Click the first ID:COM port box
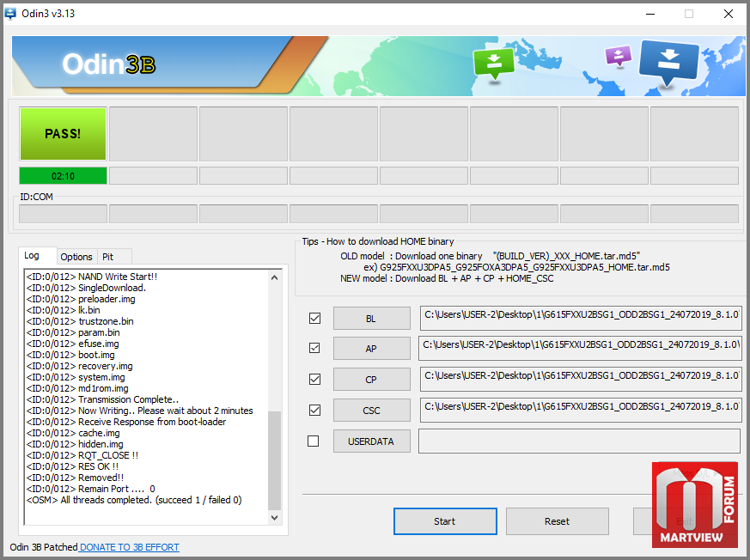 point(63,214)
